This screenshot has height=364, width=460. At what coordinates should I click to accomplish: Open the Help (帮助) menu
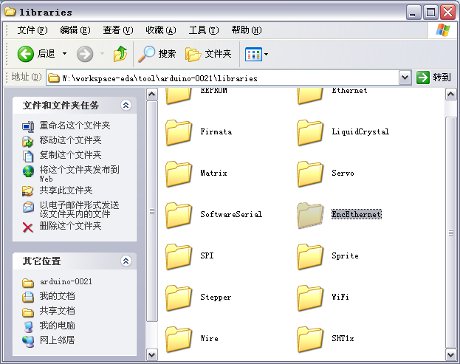247,30
